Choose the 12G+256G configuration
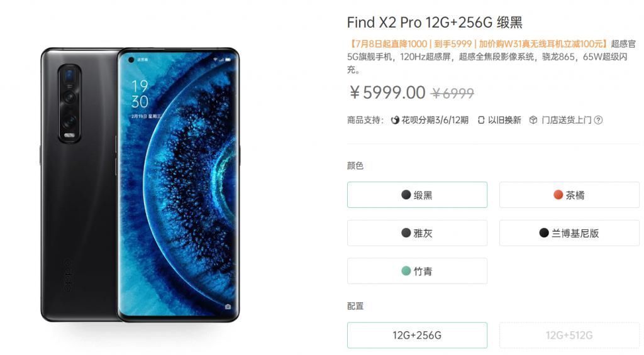The height and width of the screenshot is (355, 644). click(418, 336)
